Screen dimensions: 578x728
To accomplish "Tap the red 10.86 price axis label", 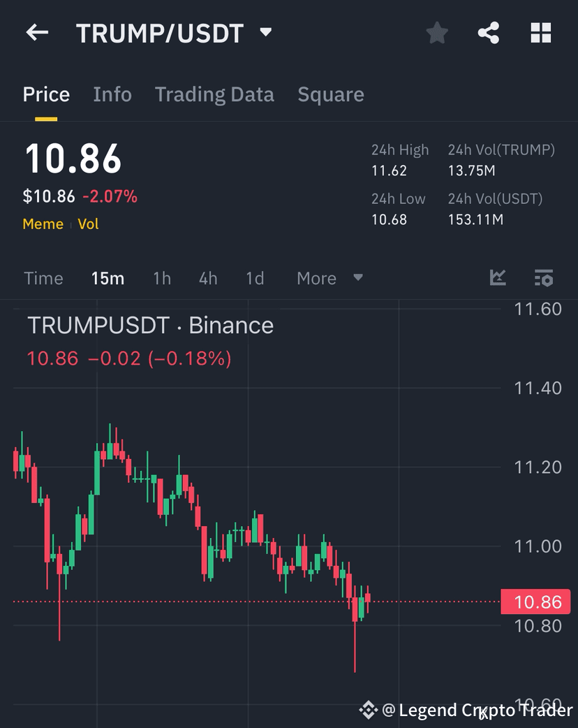I will 536,602.
